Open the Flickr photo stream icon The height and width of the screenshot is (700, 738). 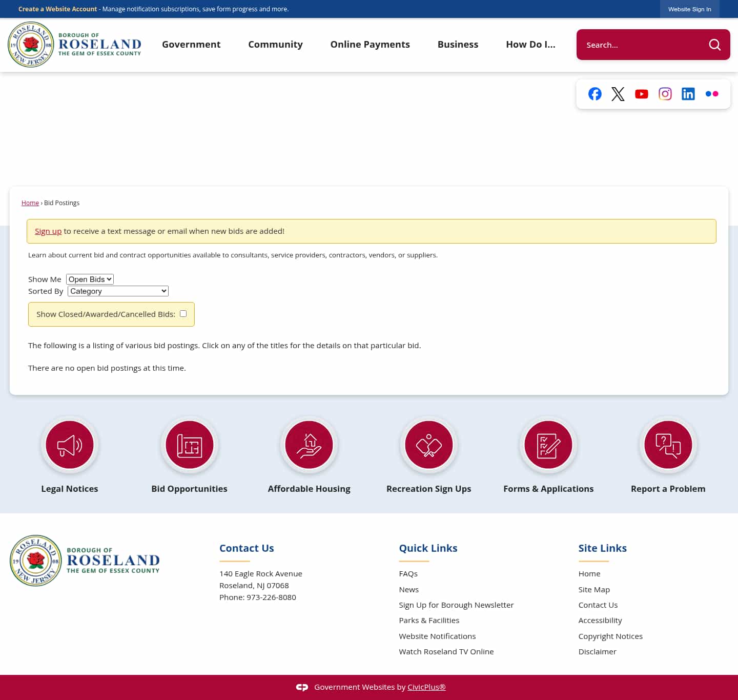pyautogui.click(x=712, y=94)
